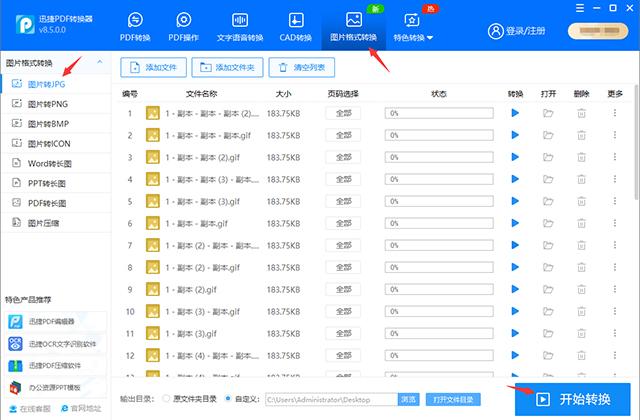
Task: Click the progress bar in row 2
Action: pyautogui.click(x=439, y=135)
